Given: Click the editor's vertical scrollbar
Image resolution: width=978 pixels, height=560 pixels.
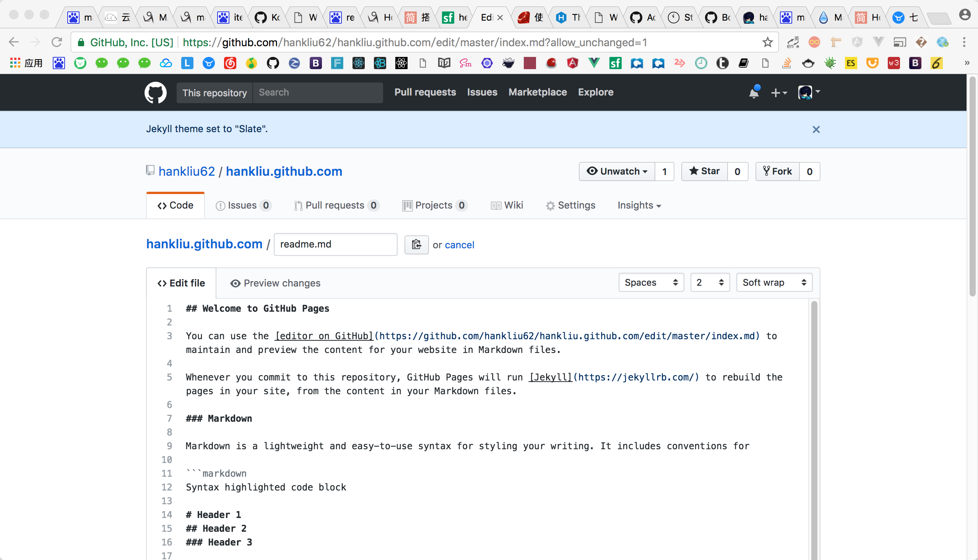Looking at the screenshot, I should click(814, 423).
